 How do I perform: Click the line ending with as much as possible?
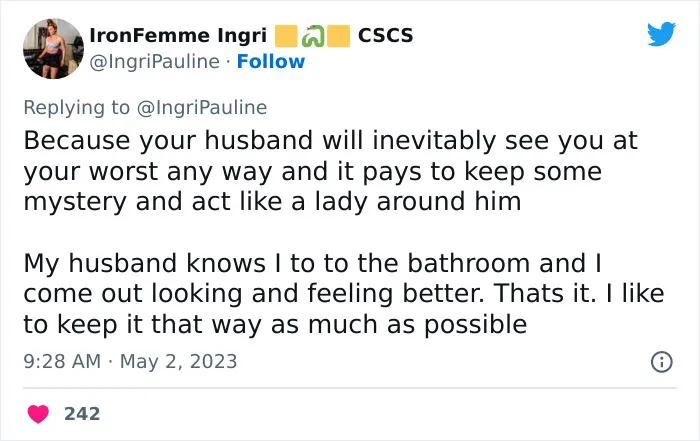coord(275,325)
